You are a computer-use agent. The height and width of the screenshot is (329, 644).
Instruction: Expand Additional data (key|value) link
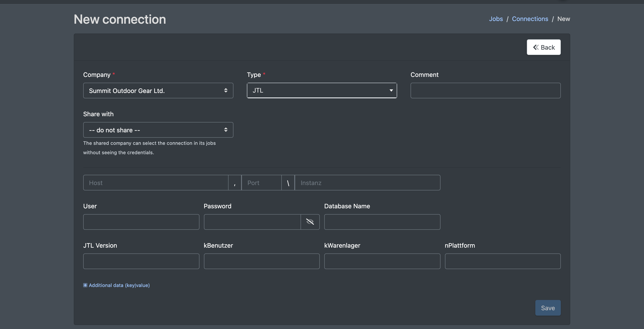[x=119, y=285]
